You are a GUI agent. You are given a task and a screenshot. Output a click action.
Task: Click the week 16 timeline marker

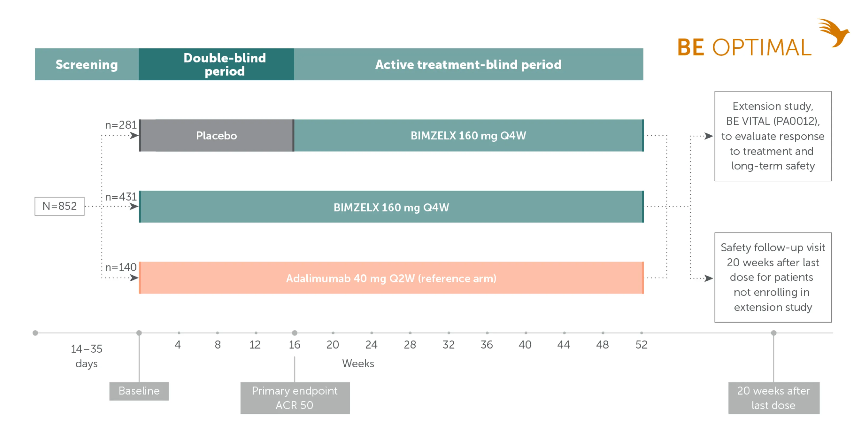click(295, 333)
